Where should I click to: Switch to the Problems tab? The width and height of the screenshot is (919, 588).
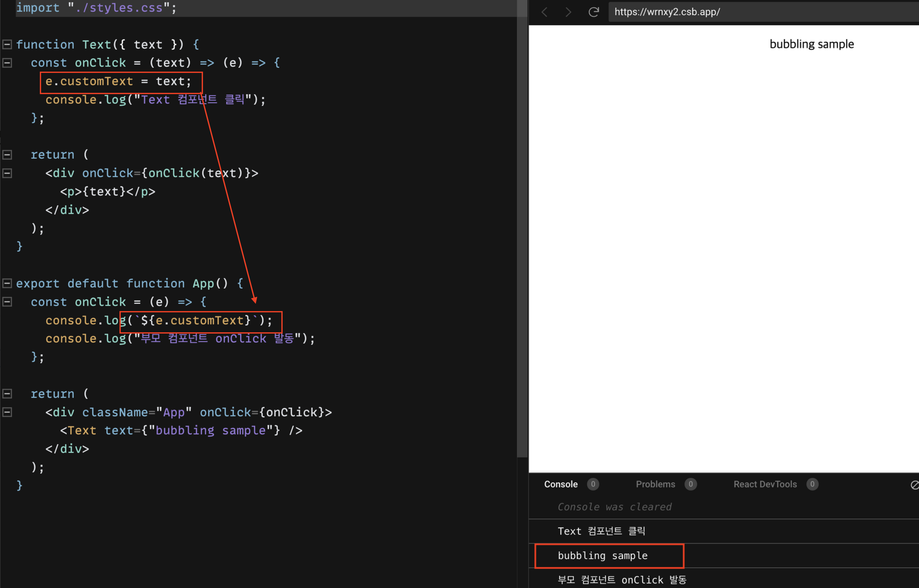coord(655,484)
